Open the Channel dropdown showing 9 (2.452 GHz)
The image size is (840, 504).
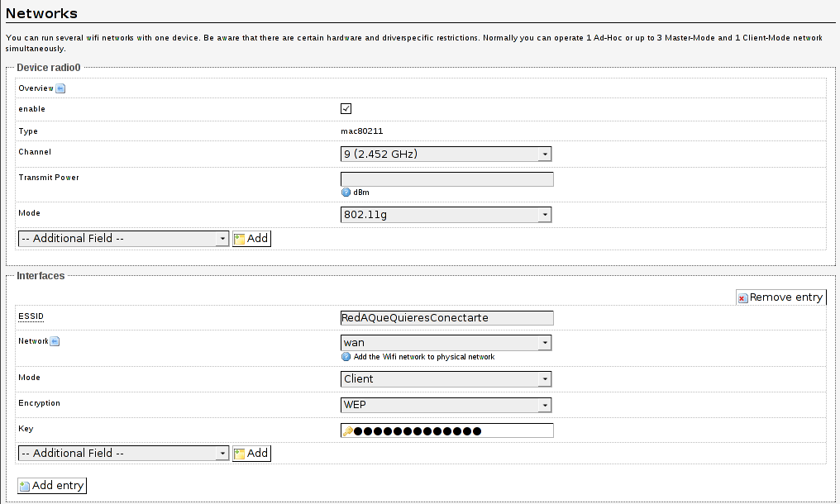click(x=446, y=154)
